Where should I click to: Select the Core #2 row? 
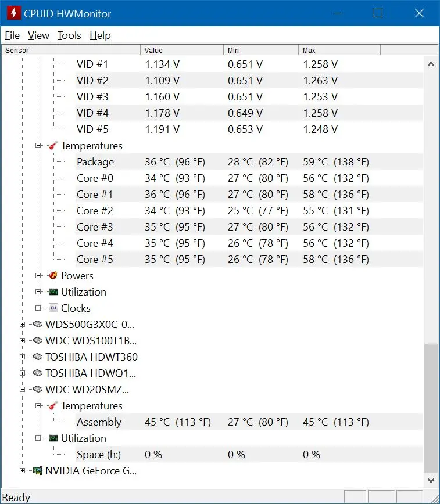click(249, 211)
